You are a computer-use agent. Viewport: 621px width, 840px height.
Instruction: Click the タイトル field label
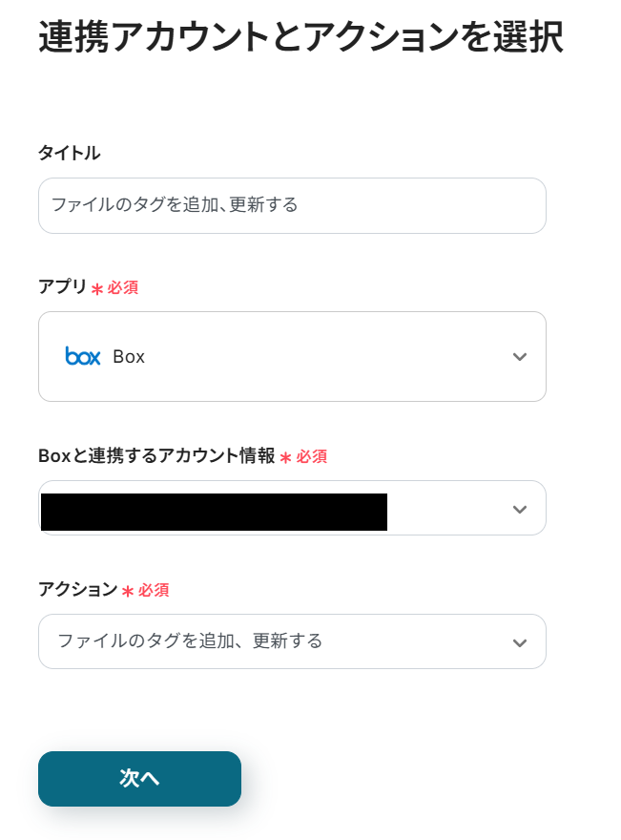click(x=69, y=153)
